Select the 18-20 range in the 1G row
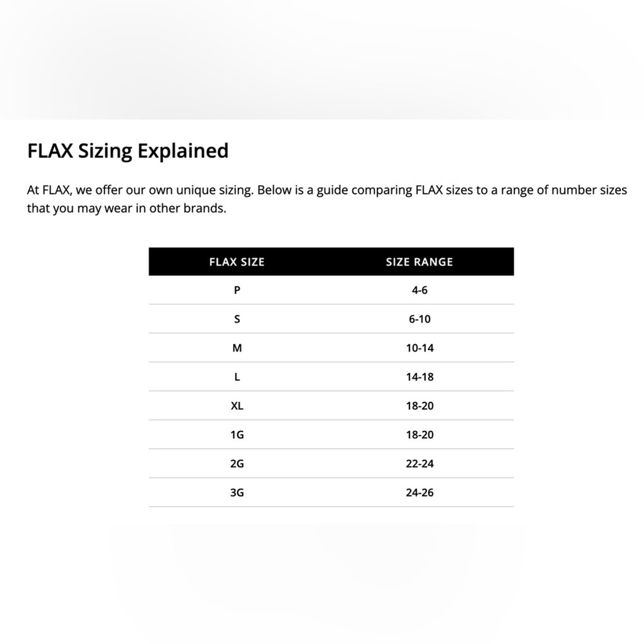Viewport: 644px width, 644px height. pyautogui.click(x=419, y=435)
